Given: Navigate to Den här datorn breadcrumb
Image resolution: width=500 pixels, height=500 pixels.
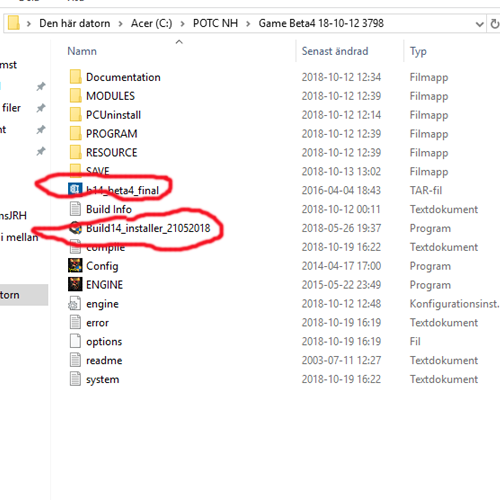Looking at the screenshot, I should click(x=75, y=23).
